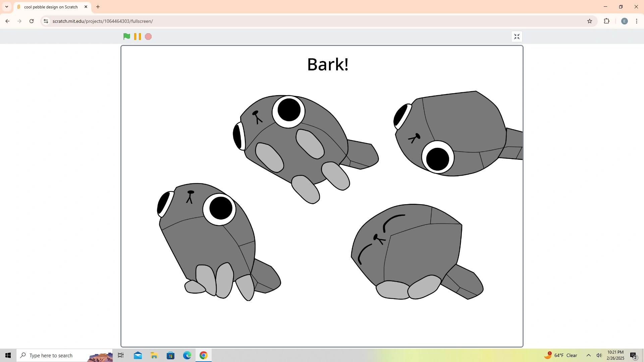The width and height of the screenshot is (644, 362).
Task: Open the Mail app from the taskbar
Action: (x=138, y=355)
